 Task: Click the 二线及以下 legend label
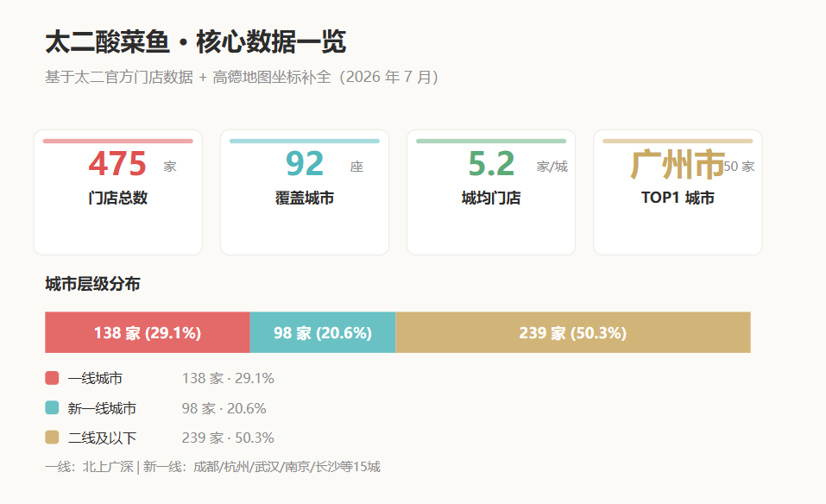click(102, 438)
